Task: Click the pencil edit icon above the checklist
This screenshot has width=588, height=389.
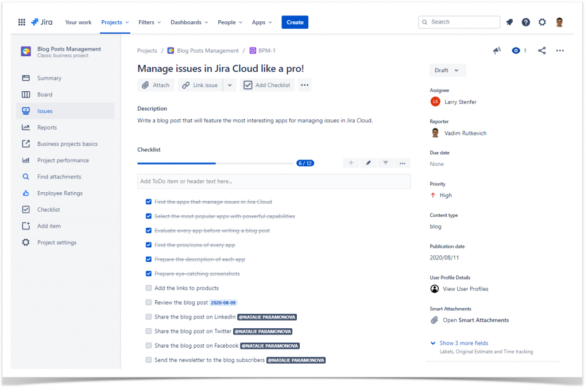Action: [x=368, y=163]
